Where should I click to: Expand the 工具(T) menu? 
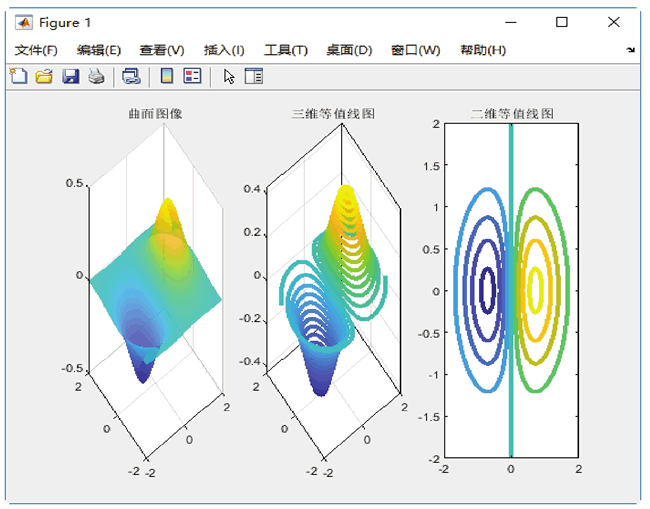[286, 50]
